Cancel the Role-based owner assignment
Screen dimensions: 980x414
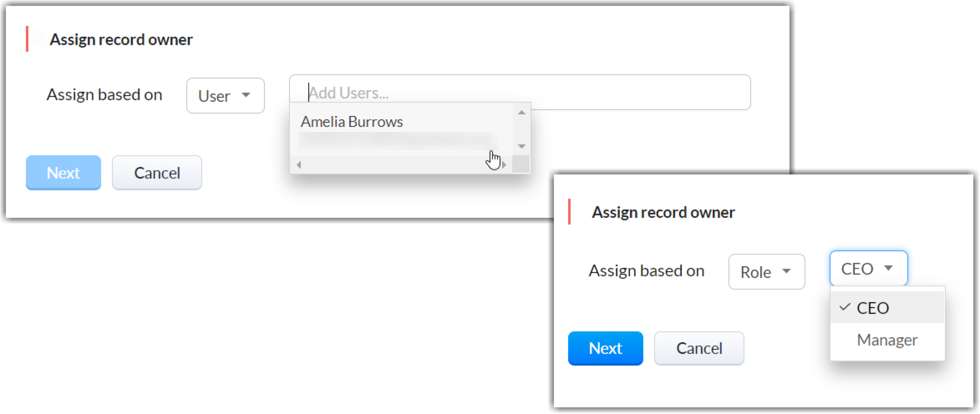[699, 348]
